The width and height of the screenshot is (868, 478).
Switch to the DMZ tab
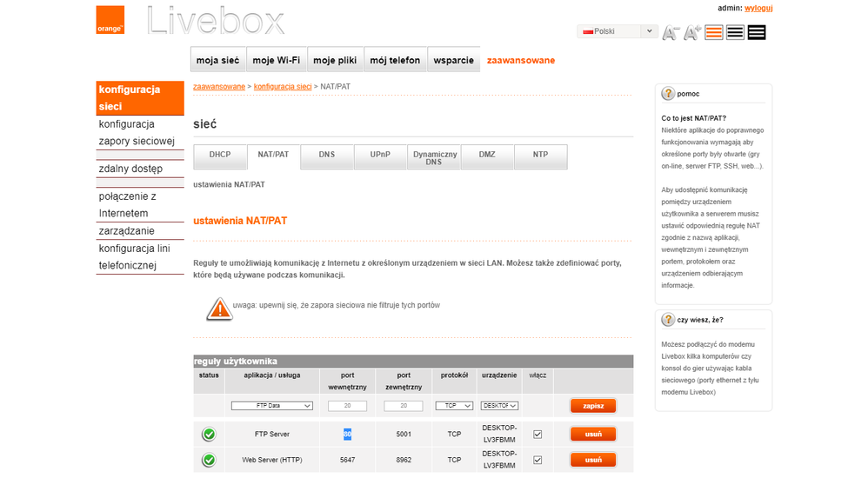487,155
